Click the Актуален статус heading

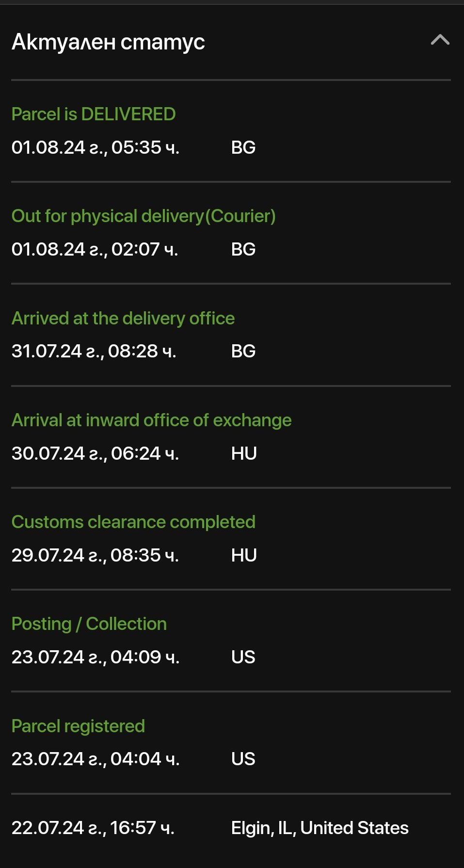coord(108,42)
